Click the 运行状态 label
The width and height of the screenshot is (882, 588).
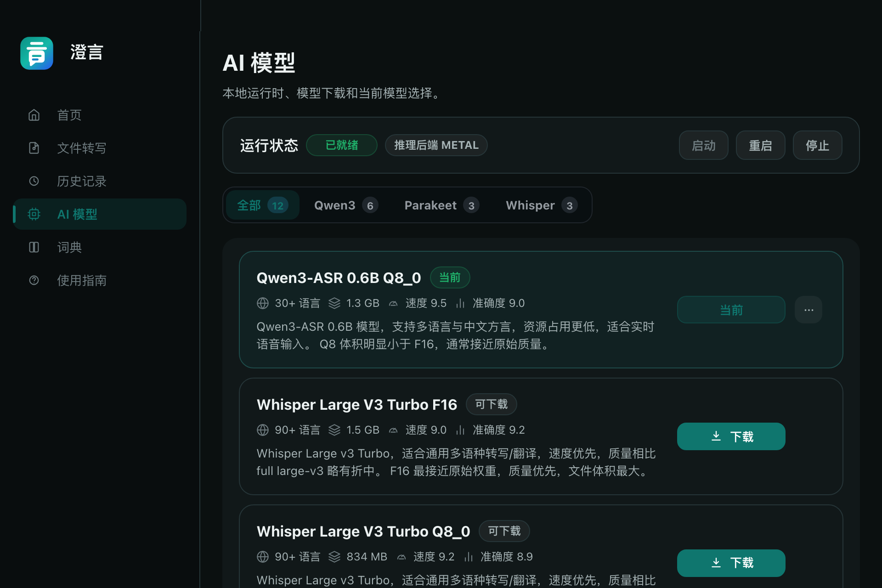click(269, 146)
